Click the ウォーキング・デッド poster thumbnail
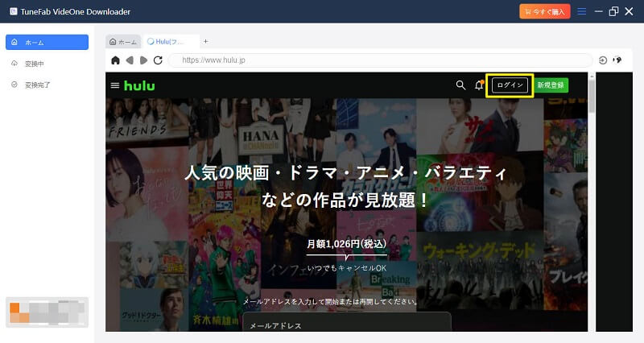The width and height of the screenshot is (644, 343). coord(480,273)
